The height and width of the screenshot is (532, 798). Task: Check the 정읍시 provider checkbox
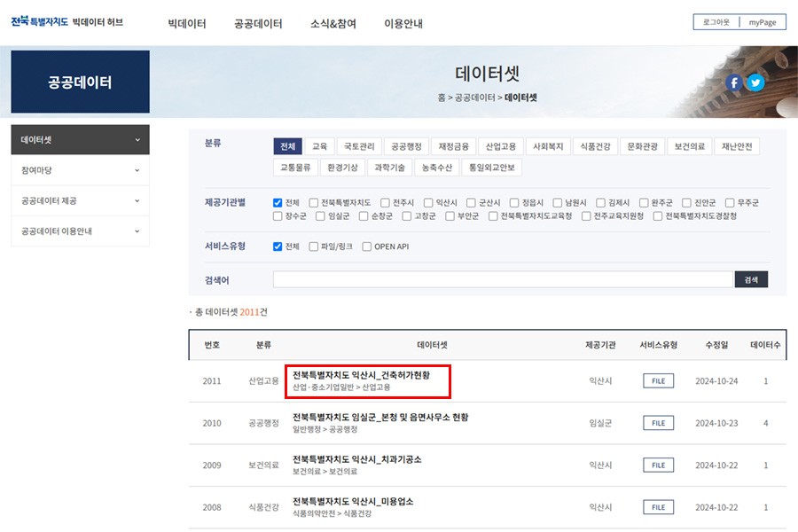click(514, 203)
